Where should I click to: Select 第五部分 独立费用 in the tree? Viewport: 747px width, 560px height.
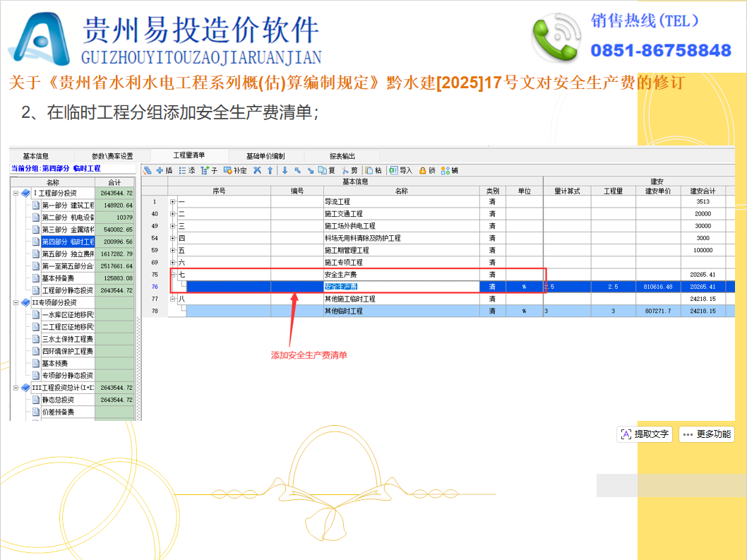(67, 254)
